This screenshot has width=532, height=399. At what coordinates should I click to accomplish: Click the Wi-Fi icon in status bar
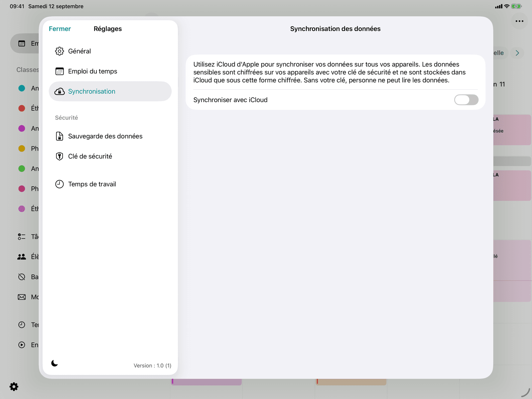point(507,6)
